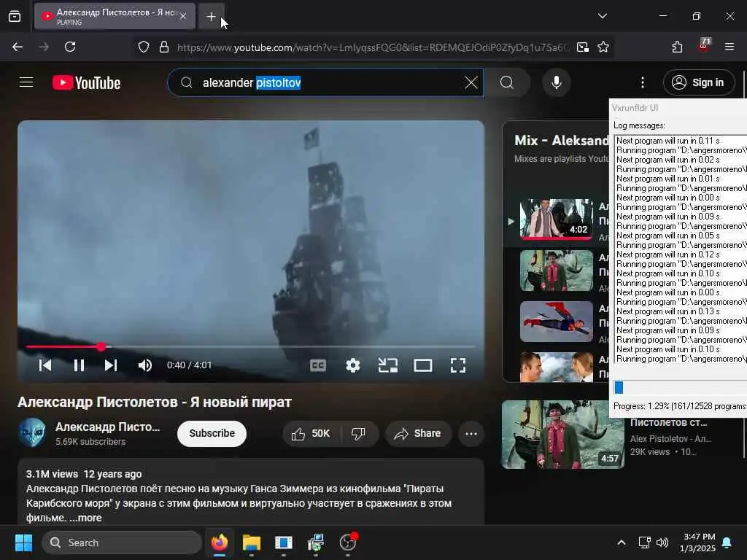Open more actions ellipsis under the video

[x=471, y=434]
